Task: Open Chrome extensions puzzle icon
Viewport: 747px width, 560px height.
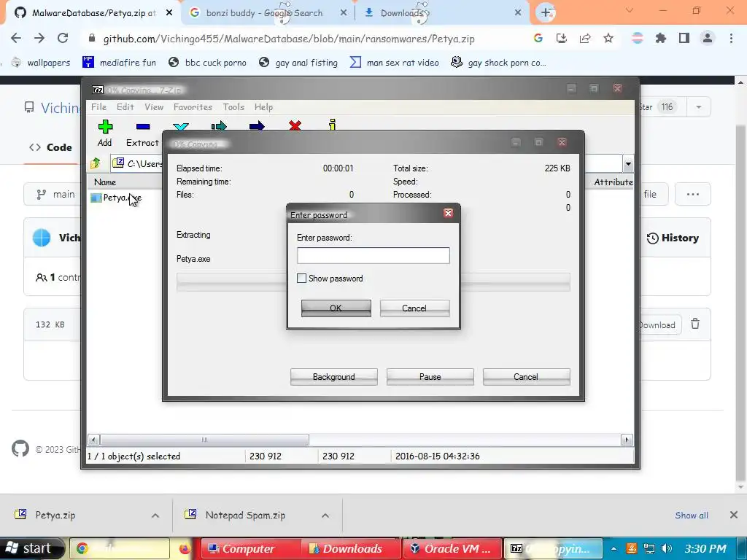Action: (661, 39)
